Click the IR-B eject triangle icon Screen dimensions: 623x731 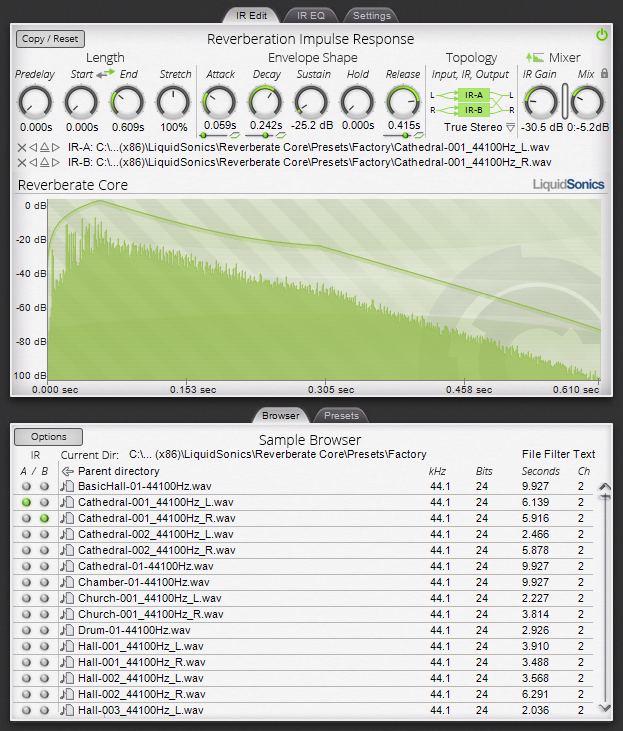coord(44,163)
